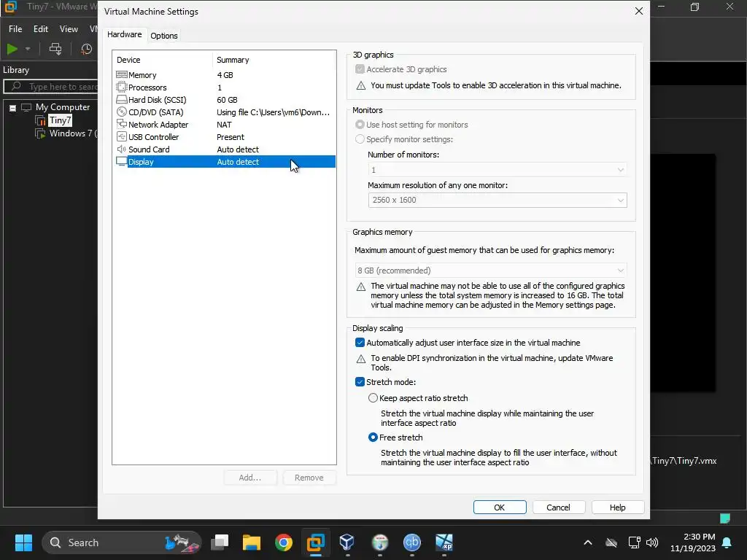Open the Windows Start menu

click(23, 542)
